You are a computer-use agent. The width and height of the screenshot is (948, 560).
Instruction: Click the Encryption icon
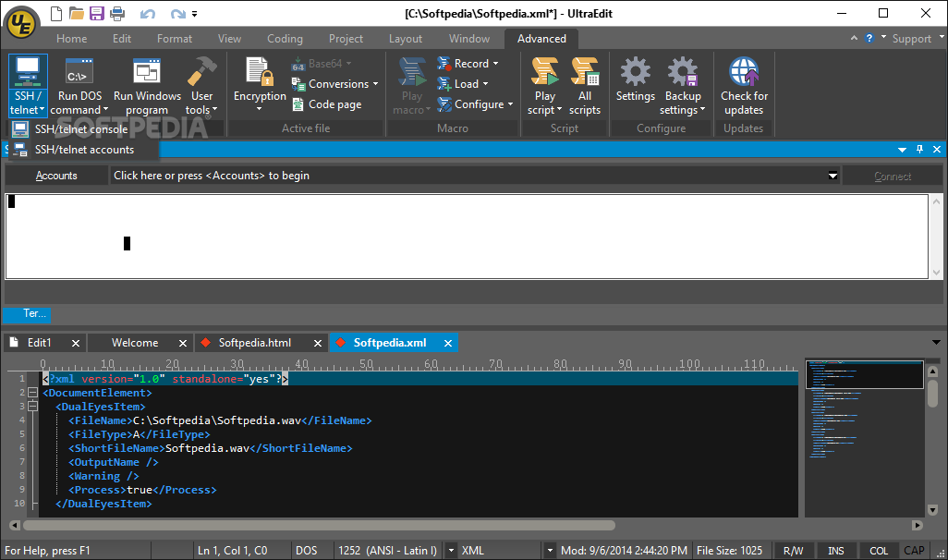click(260, 71)
